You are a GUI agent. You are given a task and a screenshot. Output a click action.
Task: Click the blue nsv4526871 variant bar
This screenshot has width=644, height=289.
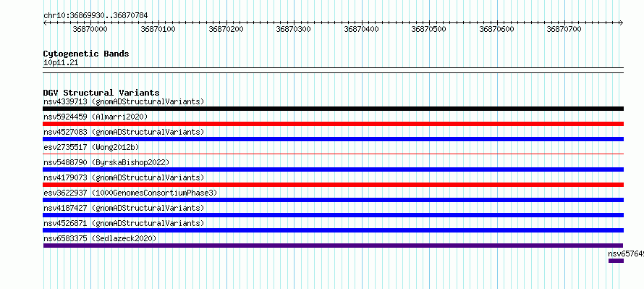[x=333, y=230]
